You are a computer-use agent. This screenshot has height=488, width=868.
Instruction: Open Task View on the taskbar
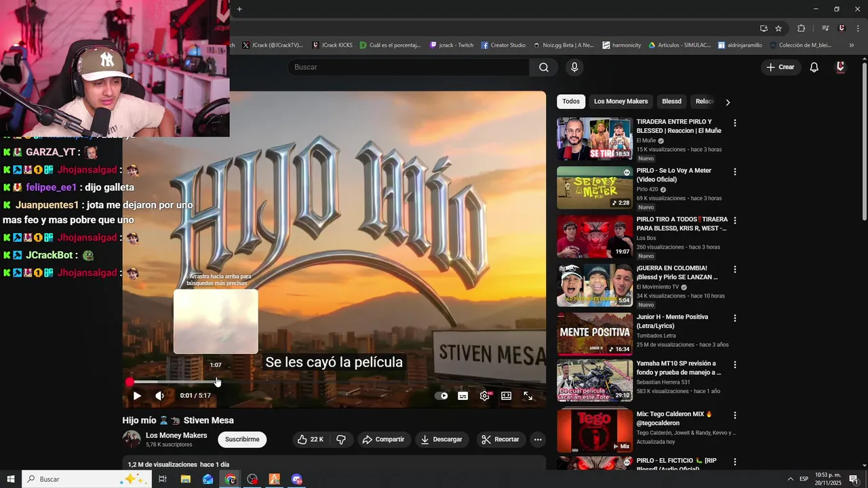point(163,479)
